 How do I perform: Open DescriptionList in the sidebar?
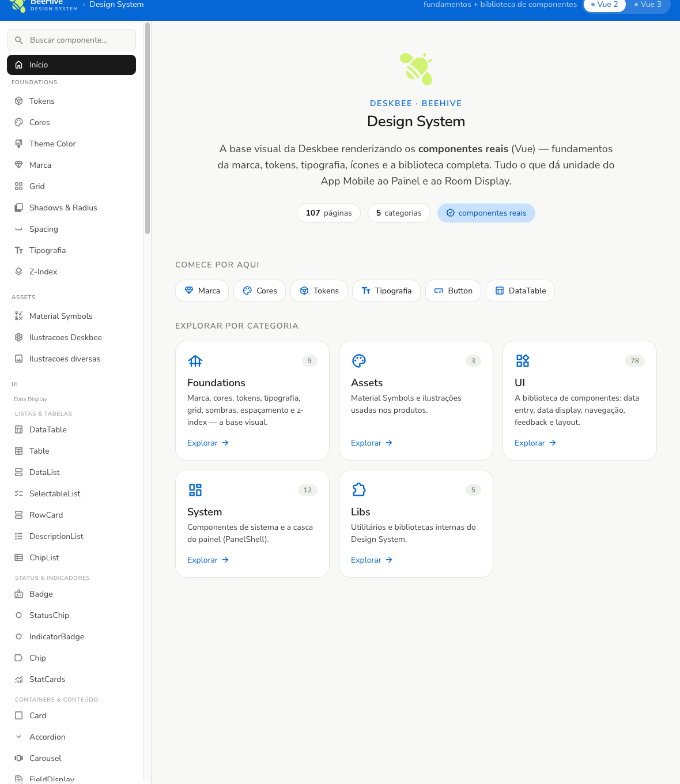point(71,536)
